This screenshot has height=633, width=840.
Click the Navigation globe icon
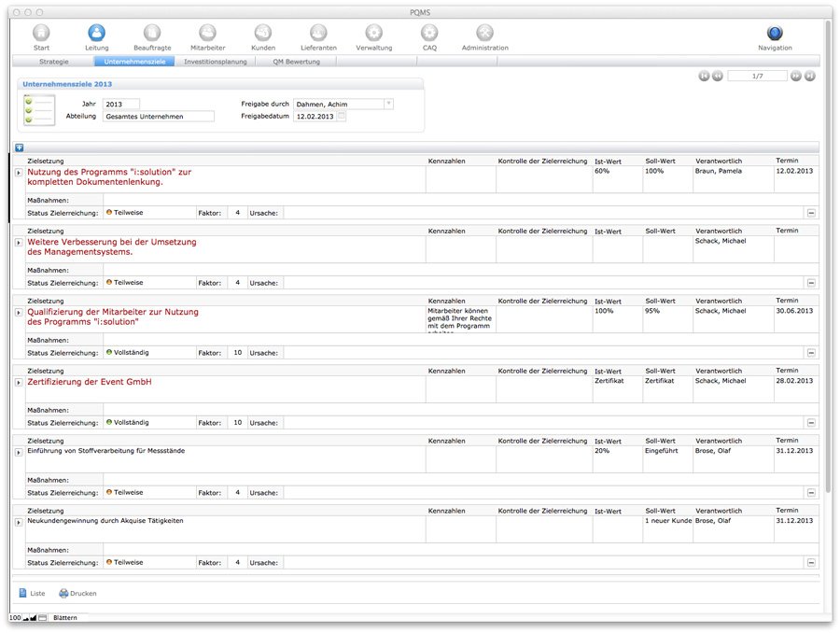click(775, 30)
